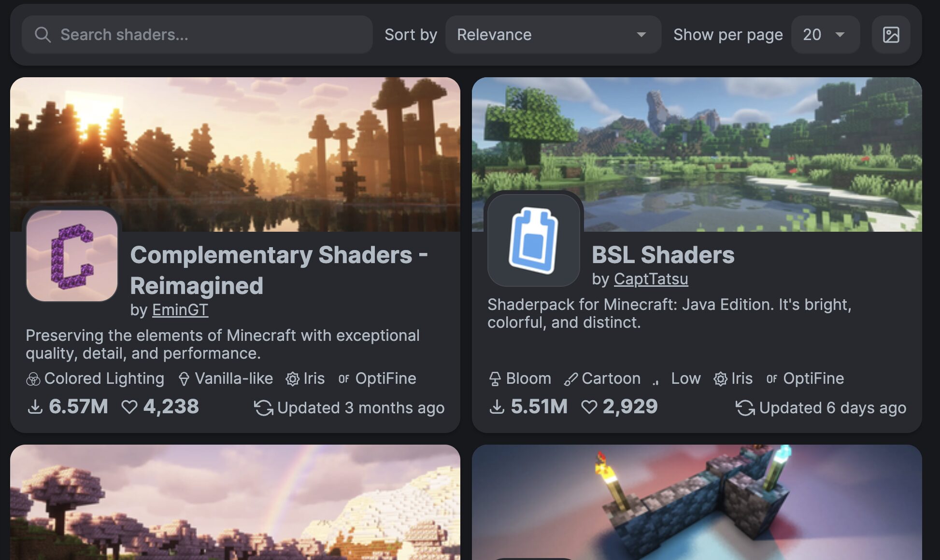Visit author EminGT's profile
Image resolution: width=940 pixels, height=560 pixels.
click(x=180, y=310)
